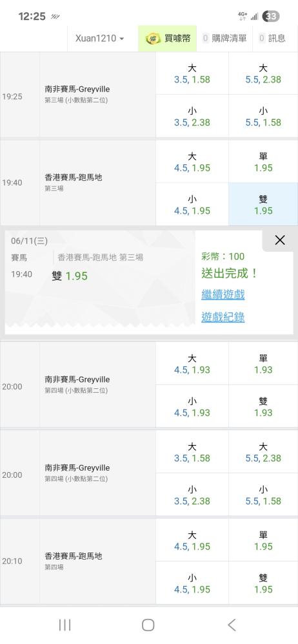
Task: Open the Xuan1210 account dropdown
Action: click(99, 39)
